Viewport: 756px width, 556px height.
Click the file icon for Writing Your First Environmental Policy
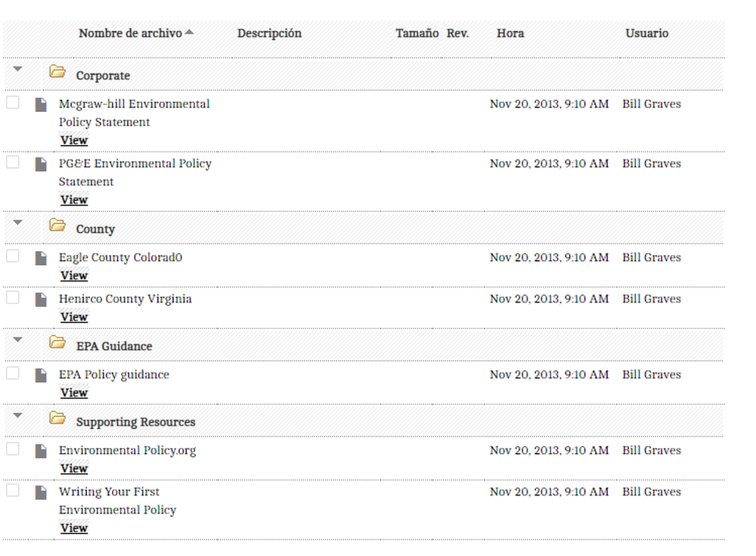(41, 492)
